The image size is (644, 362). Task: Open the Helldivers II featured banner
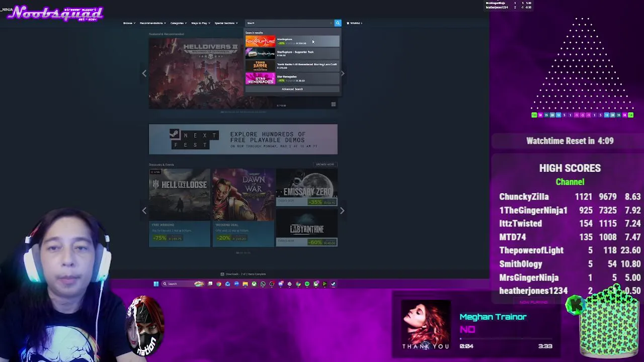[x=196, y=73]
